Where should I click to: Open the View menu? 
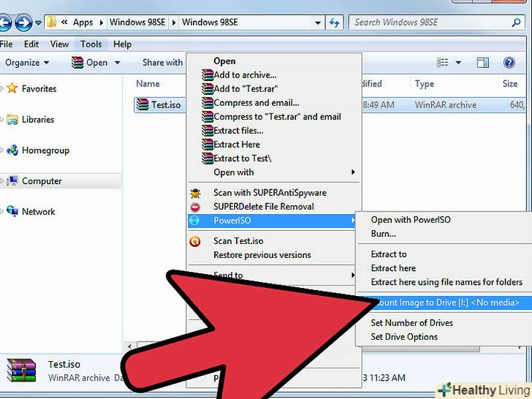59,44
